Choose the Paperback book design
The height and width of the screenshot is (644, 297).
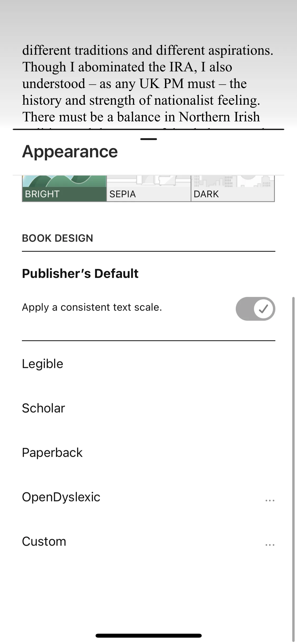pyautogui.click(x=149, y=453)
